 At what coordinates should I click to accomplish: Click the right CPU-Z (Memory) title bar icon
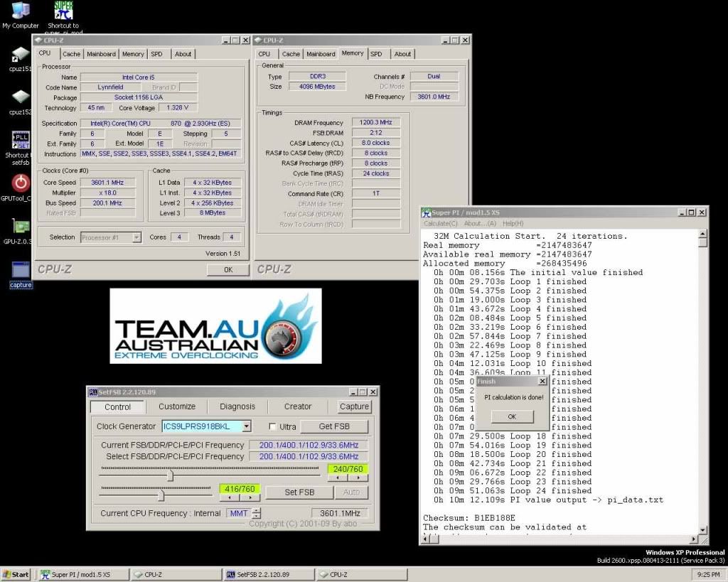[x=258, y=41]
